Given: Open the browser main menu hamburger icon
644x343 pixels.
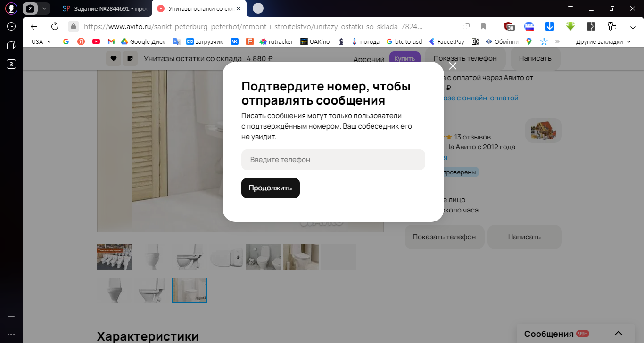Looking at the screenshot, I should 570,8.
